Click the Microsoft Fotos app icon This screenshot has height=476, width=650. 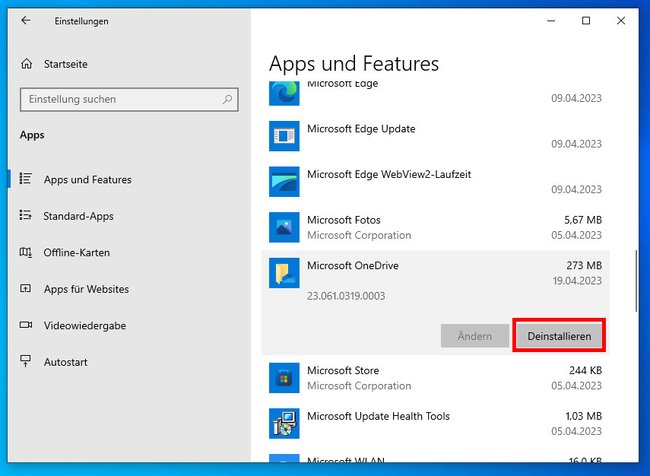point(284,227)
